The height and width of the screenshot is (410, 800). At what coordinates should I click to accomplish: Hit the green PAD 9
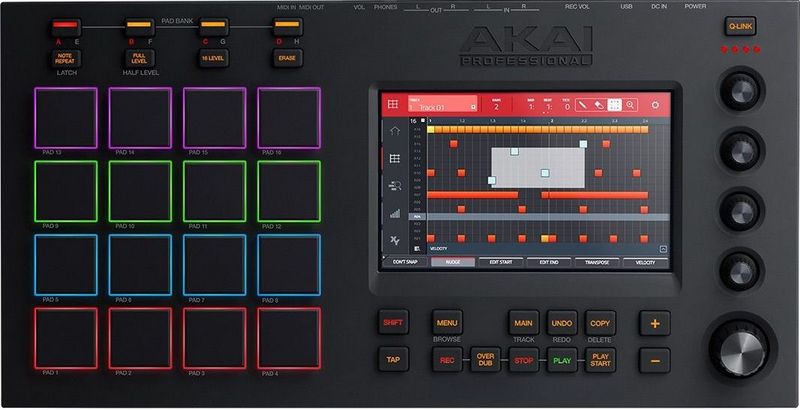(66, 191)
